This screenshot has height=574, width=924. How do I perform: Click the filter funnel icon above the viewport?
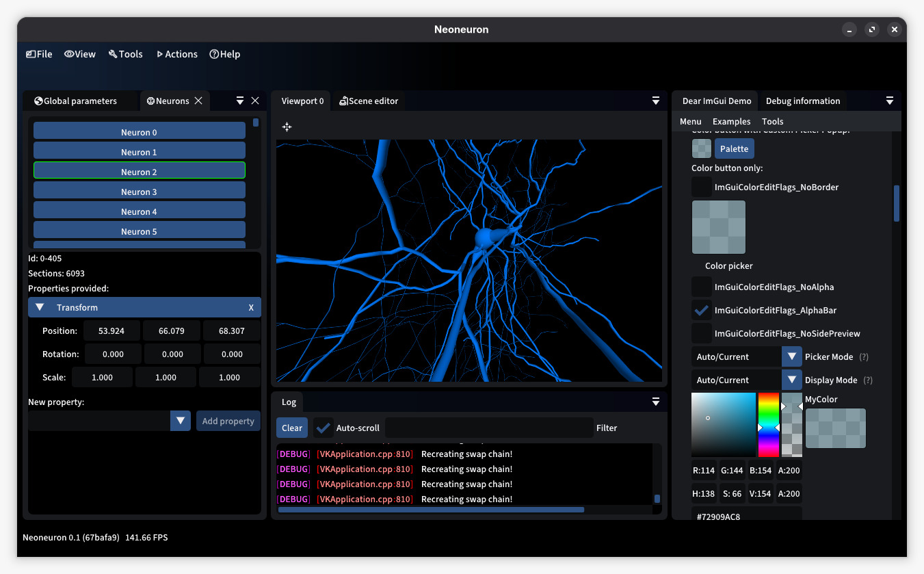pos(655,100)
